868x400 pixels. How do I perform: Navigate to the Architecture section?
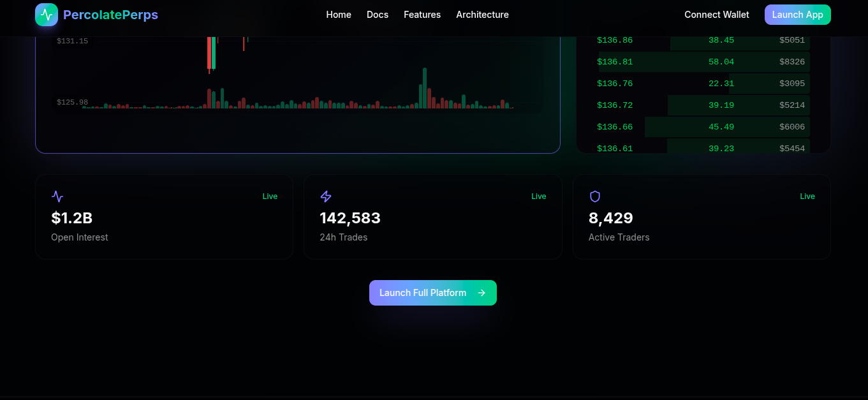[x=482, y=15]
